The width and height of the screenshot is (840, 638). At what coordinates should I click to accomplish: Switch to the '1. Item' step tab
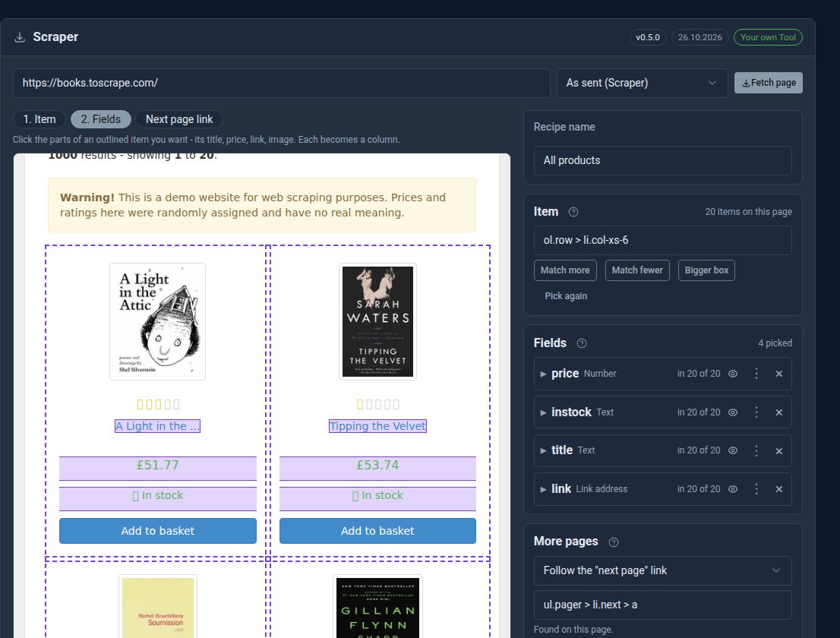(39, 119)
